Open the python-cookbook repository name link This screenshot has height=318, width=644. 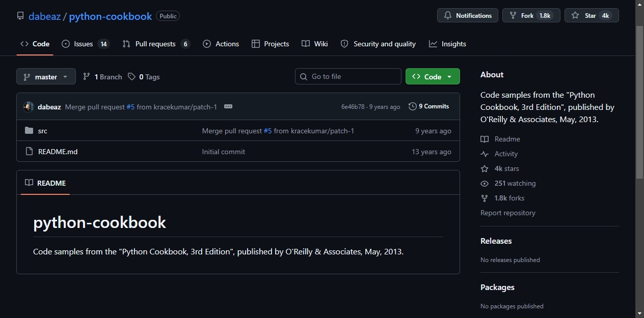(110, 16)
